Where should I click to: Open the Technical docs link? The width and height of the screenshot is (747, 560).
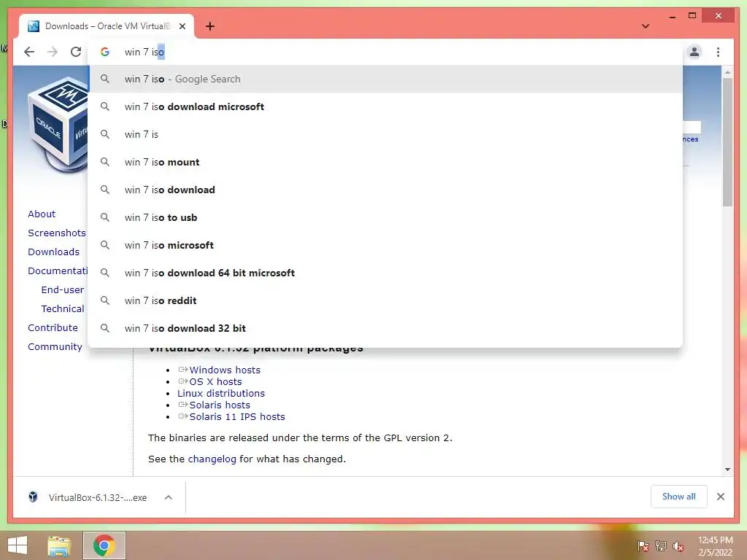(x=63, y=308)
